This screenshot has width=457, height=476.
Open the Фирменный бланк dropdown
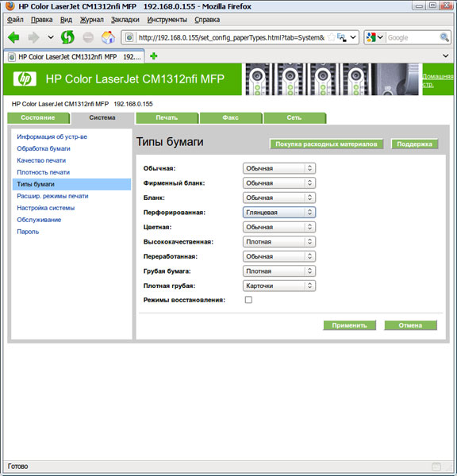(279, 183)
